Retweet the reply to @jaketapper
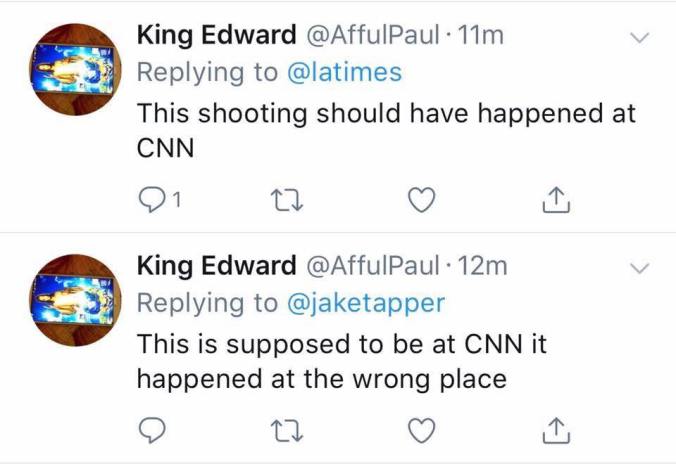This screenshot has height=464, width=676. 286,430
